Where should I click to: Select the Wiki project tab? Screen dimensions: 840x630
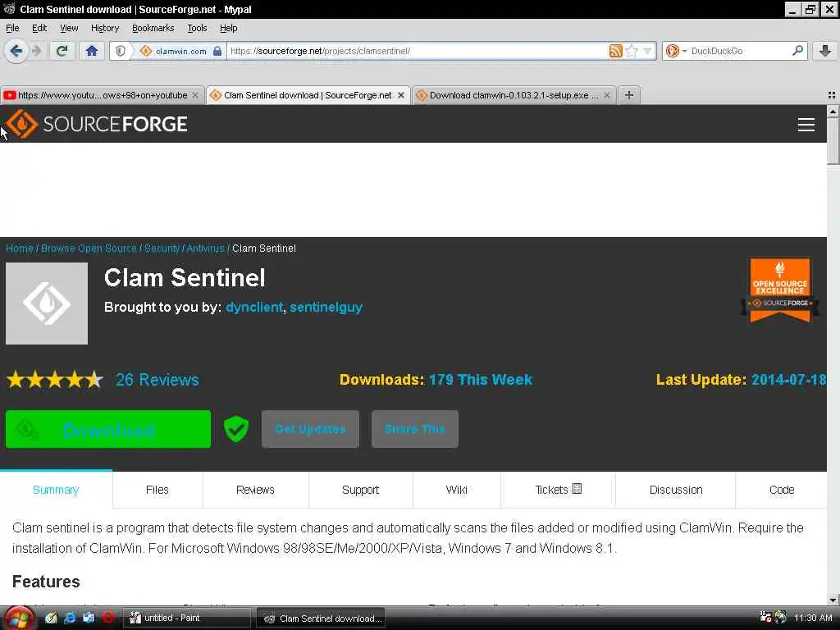coord(456,490)
